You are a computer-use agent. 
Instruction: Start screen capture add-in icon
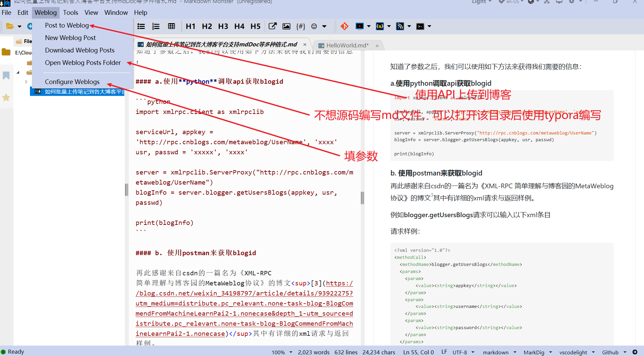click(x=360, y=26)
